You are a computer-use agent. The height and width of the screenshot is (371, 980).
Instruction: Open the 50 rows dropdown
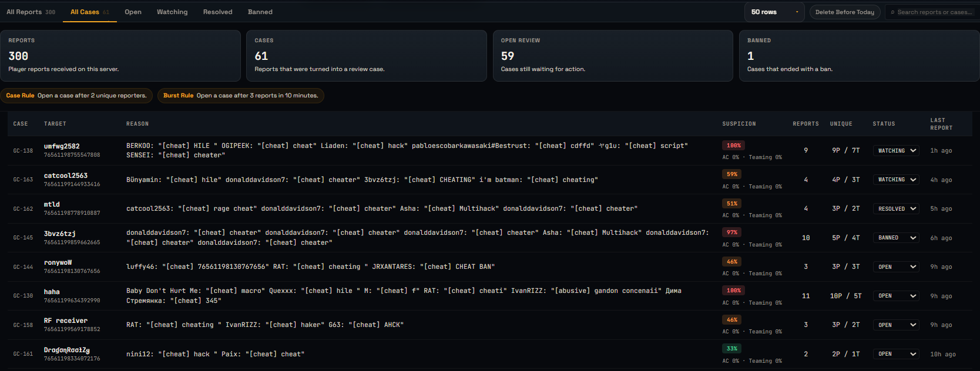[x=774, y=12]
